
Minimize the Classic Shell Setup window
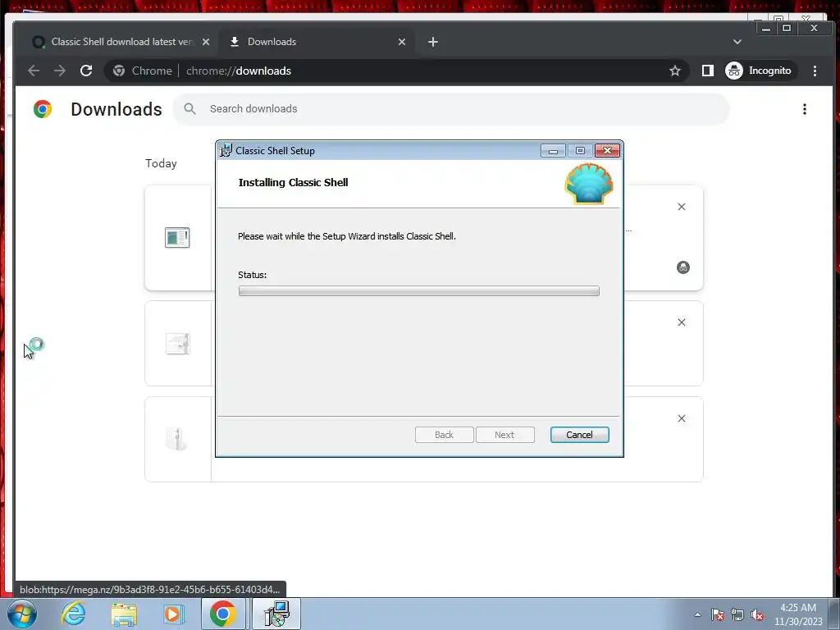click(553, 151)
